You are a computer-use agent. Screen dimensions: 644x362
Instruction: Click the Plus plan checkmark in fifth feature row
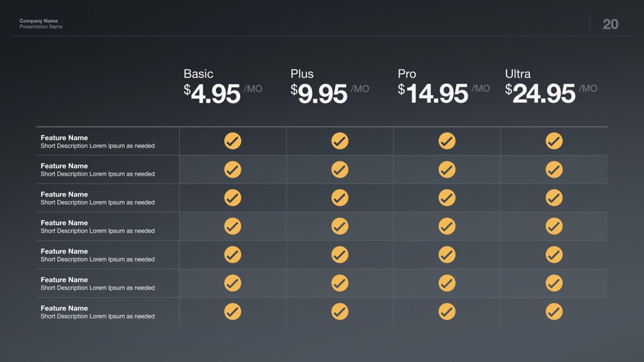(x=340, y=255)
